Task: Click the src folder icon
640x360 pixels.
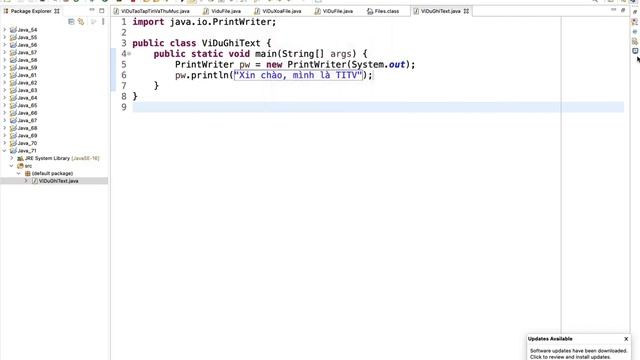Action: [x=20, y=166]
